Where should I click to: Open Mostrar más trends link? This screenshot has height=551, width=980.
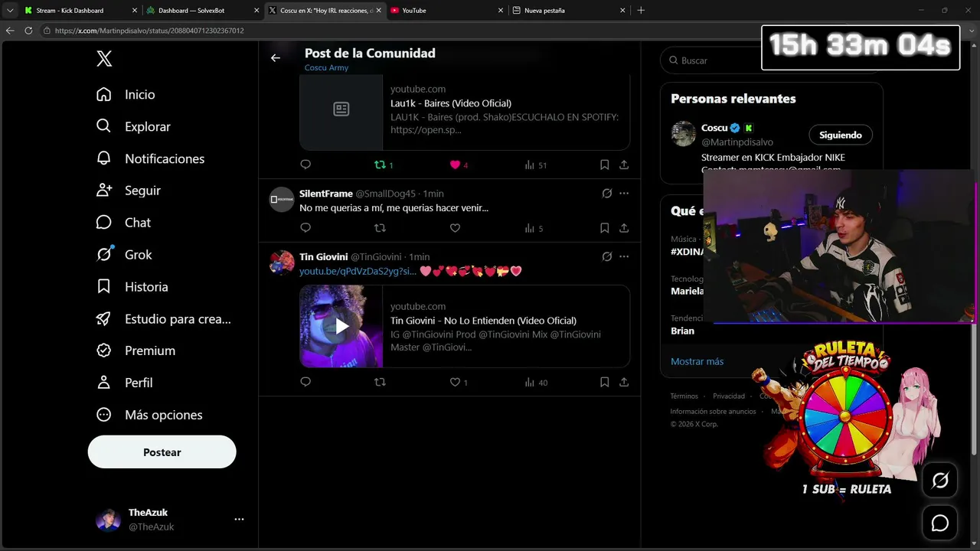(697, 361)
